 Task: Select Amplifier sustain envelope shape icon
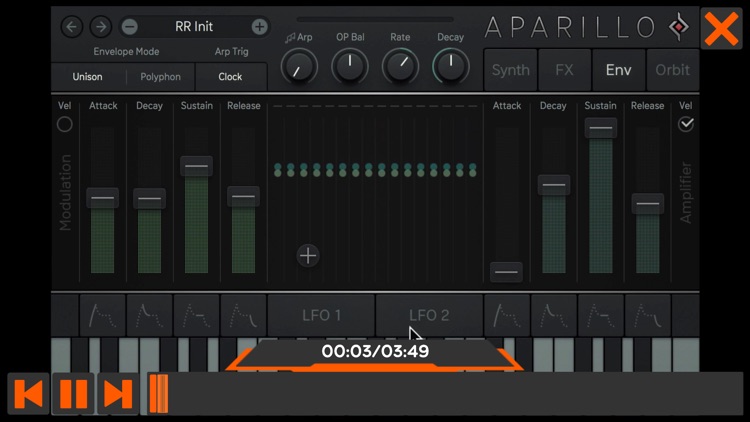pyautogui.click(x=600, y=315)
